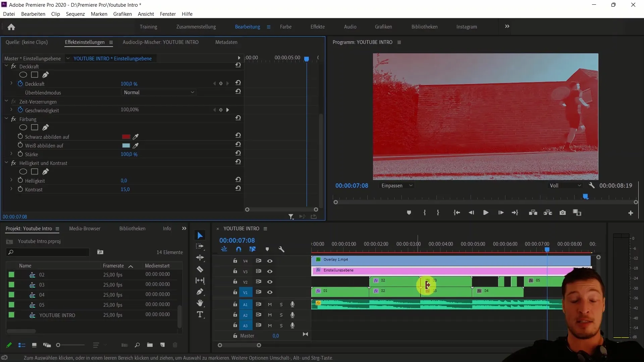
Task: Toggle Linked Selection in timeline
Action: [x=253, y=249]
